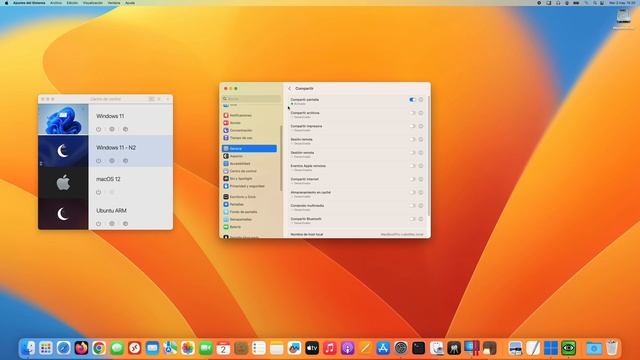Open Accesibilidad in settings sidebar
Screen dimensions: 640x360
249,164
